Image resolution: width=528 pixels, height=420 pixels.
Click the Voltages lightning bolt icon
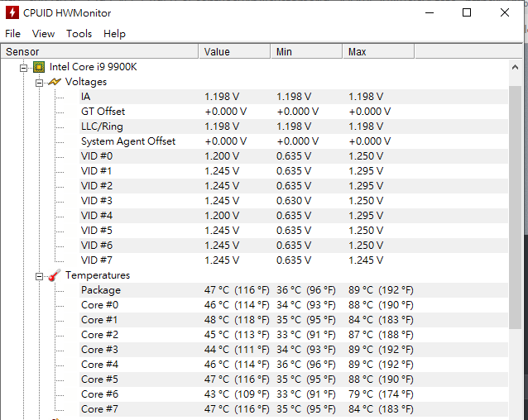tap(55, 82)
